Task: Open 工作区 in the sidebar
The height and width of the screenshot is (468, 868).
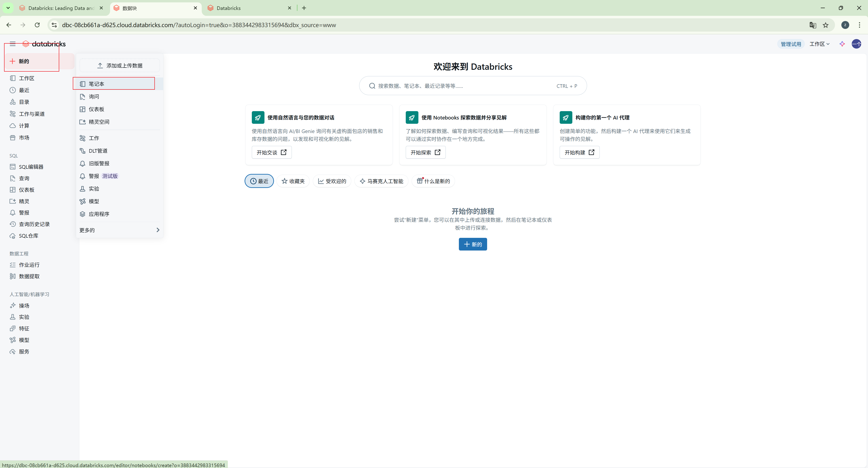Action: [x=39, y=78]
